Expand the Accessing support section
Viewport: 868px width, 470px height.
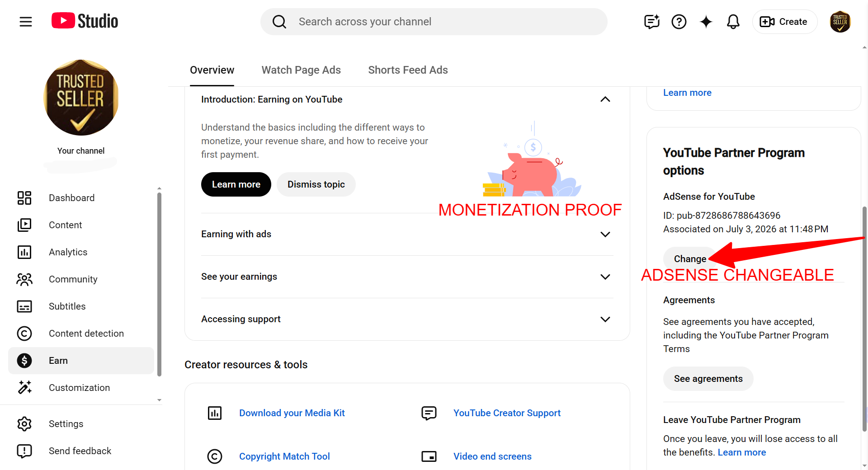(407, 319)
